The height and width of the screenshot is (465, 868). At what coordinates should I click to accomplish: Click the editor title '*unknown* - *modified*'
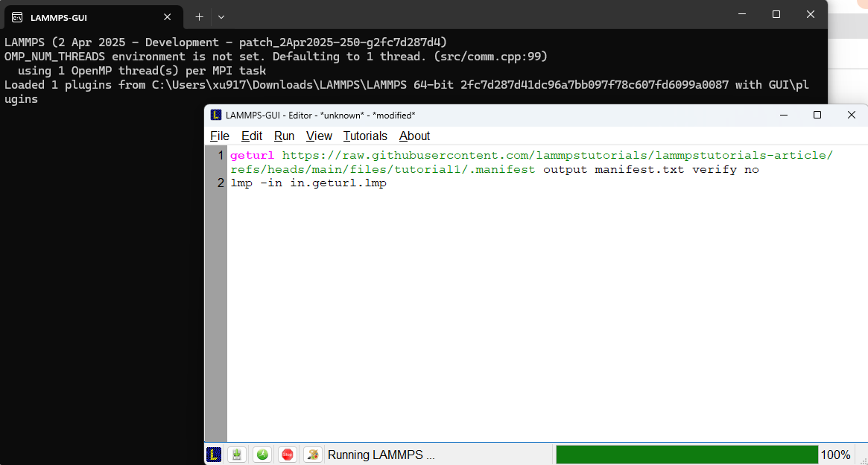coord(367,116)
